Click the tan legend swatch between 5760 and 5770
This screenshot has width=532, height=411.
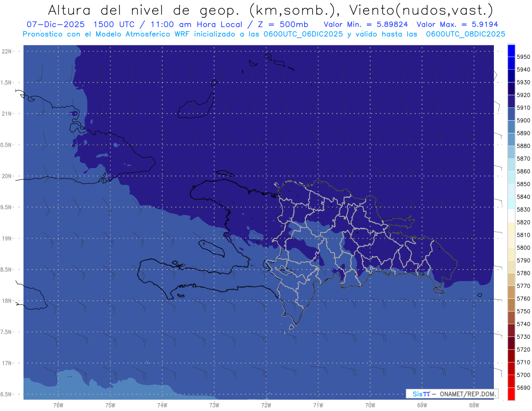pyautogui.click(x=511, y=292)
